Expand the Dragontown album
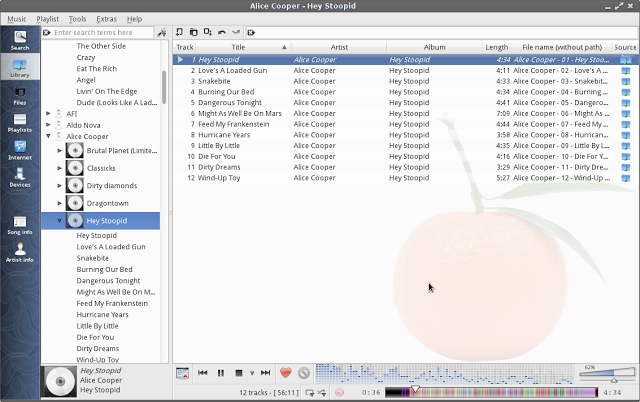 pos(60,203)
